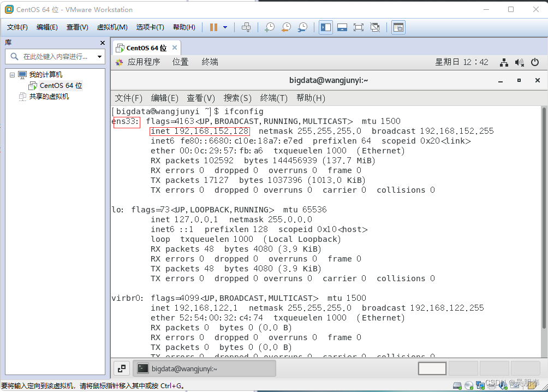This screenshot has height=392, width=548.
Task: Click the terminal vertical scrollbar
Action: click(x=544, y=218)
